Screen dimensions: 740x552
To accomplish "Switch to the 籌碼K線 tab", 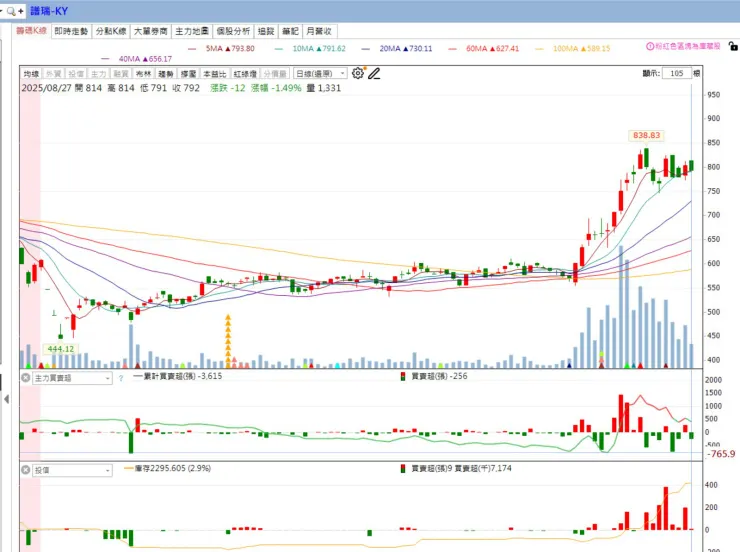I will 31,31.
